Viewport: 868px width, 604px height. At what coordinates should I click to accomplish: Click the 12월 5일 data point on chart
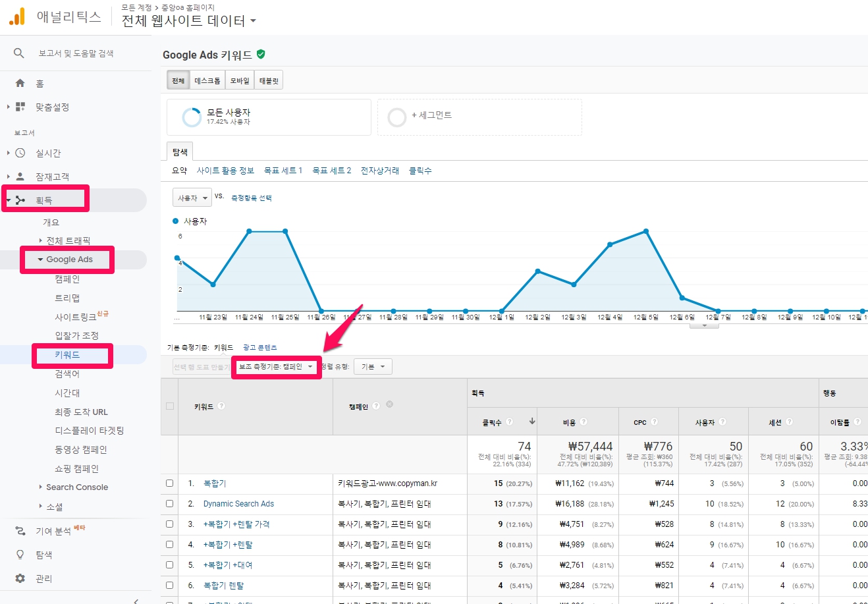pyautogui.click(x=646, y=231)
